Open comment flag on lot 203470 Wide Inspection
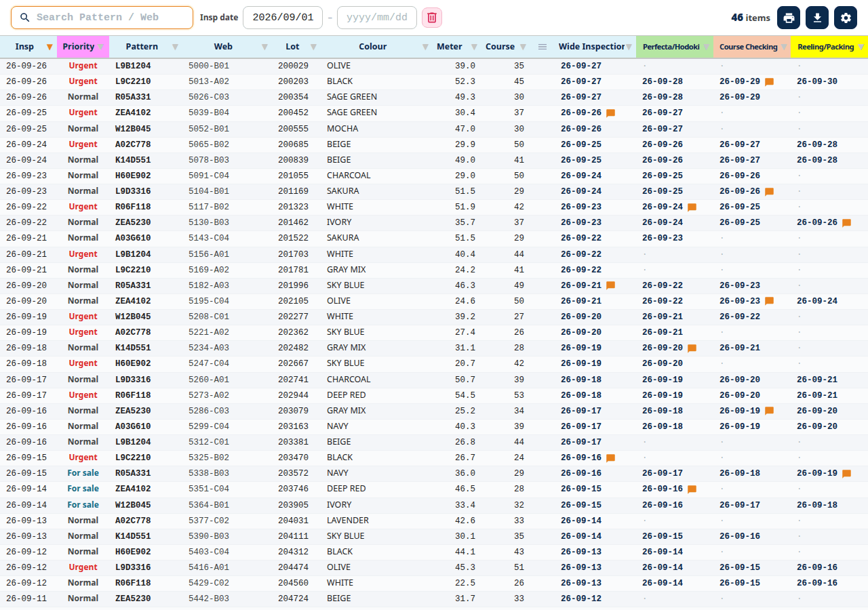 pyautogui.click(x=610, y=458)
